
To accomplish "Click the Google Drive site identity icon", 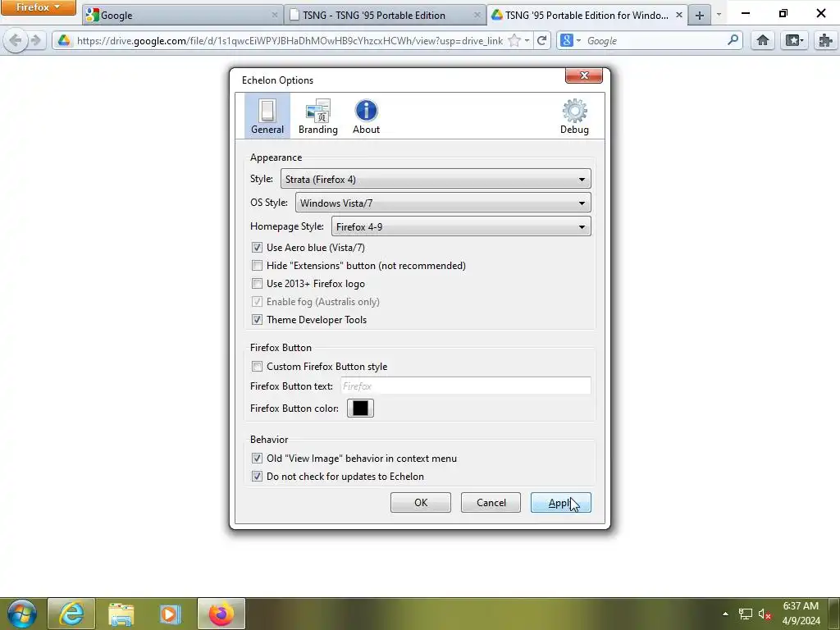I will tap(64, 40).
